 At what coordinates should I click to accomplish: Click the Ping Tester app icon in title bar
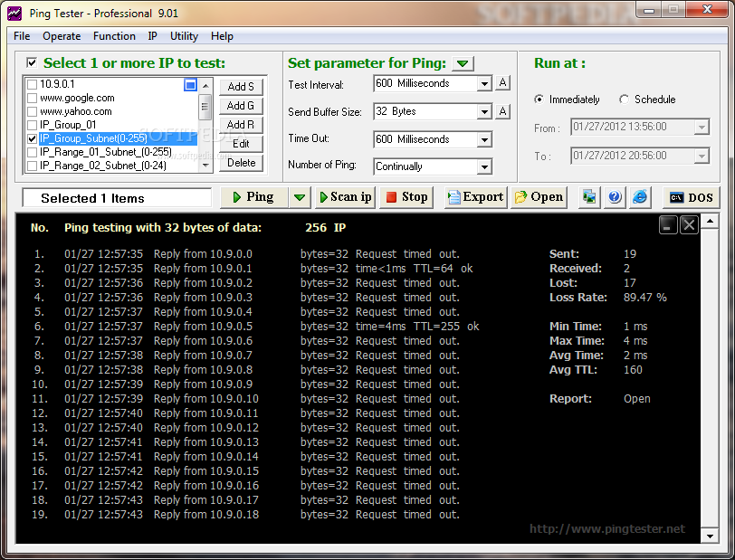14,14
